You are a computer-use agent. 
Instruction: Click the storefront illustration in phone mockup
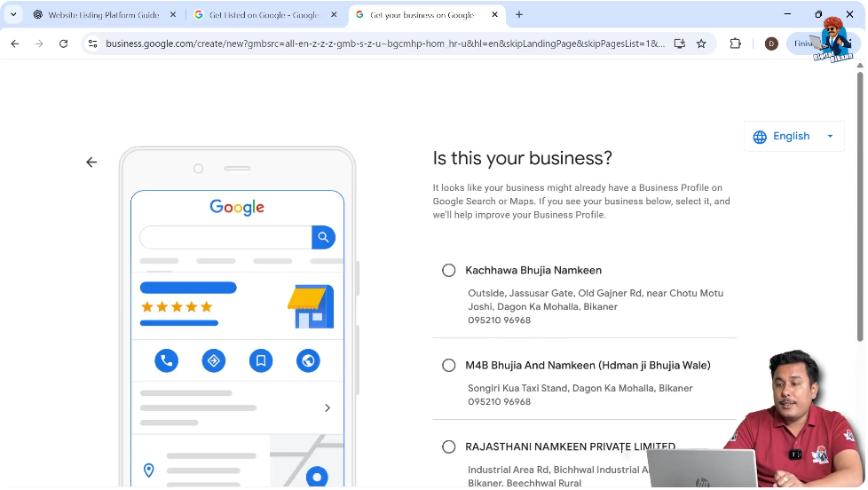(311, 306)
